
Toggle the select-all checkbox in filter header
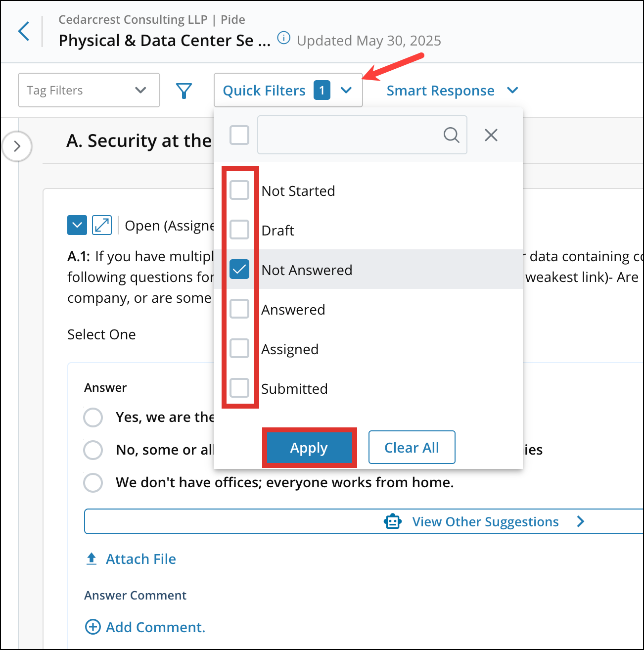239,135
